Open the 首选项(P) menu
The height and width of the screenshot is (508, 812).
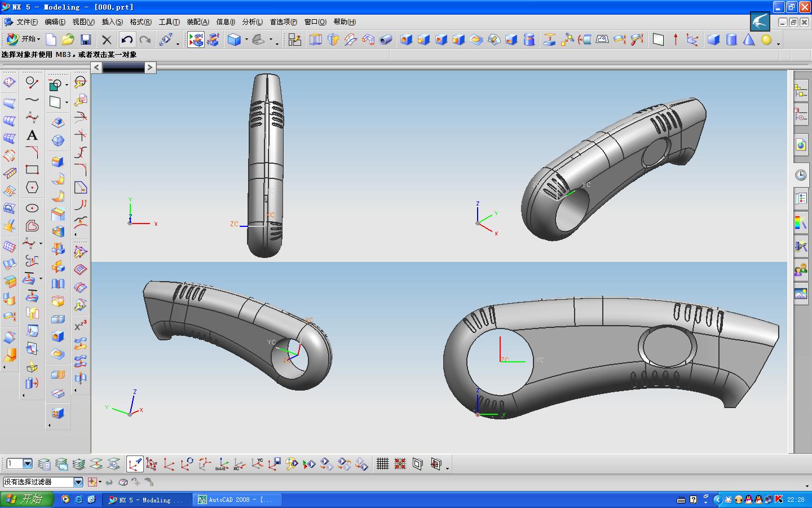tap(283, 22)
